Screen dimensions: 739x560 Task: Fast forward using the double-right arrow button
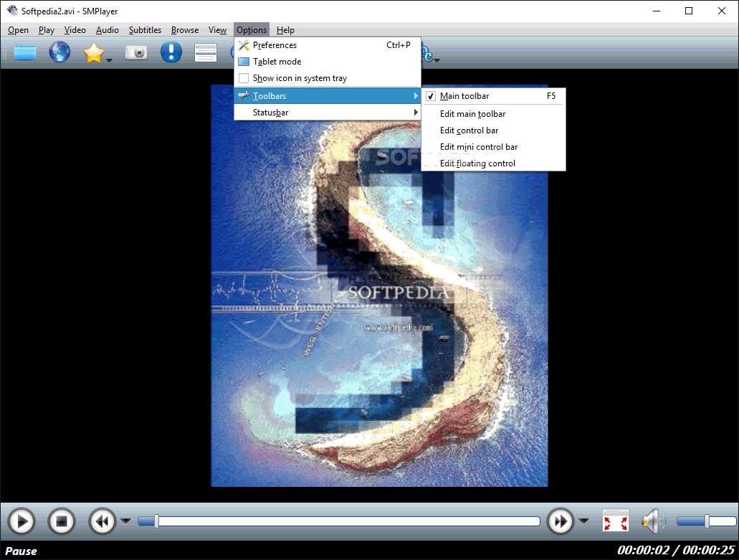(561, 521)
